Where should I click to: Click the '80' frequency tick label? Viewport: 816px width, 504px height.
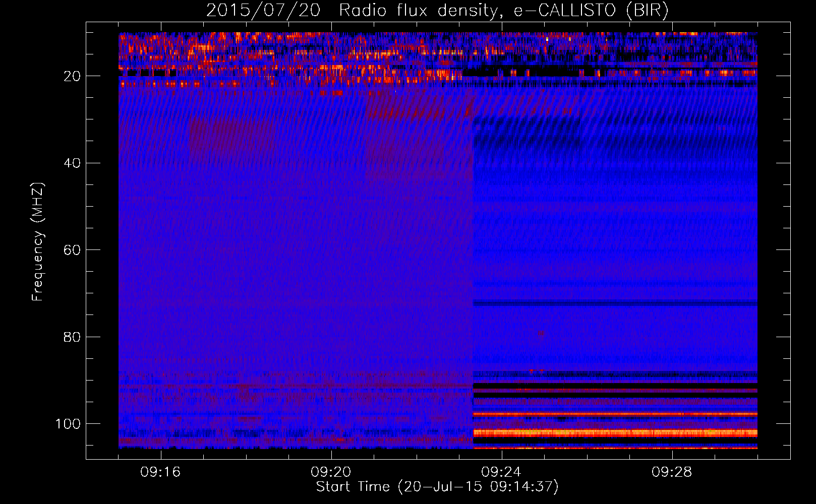tap(73, 337)
